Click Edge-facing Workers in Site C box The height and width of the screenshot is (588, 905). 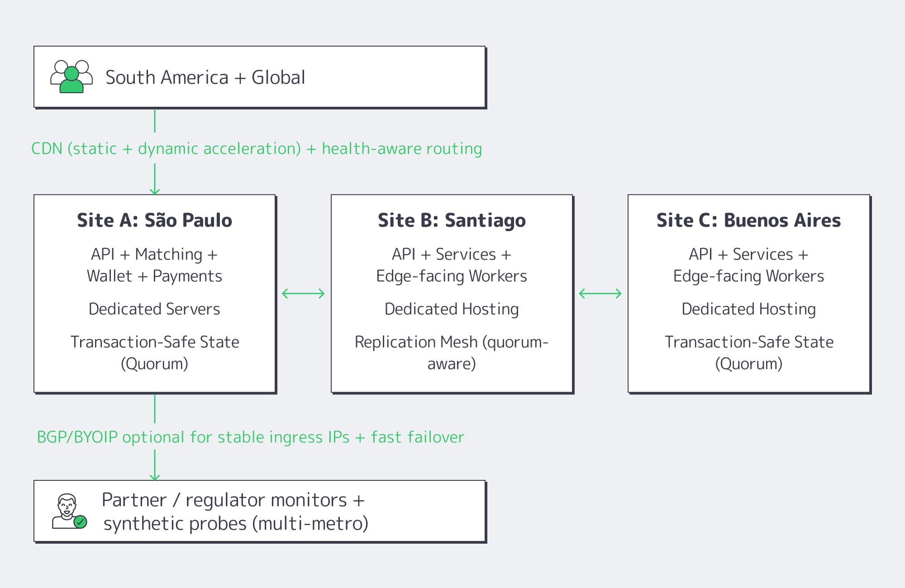point(748,276)
